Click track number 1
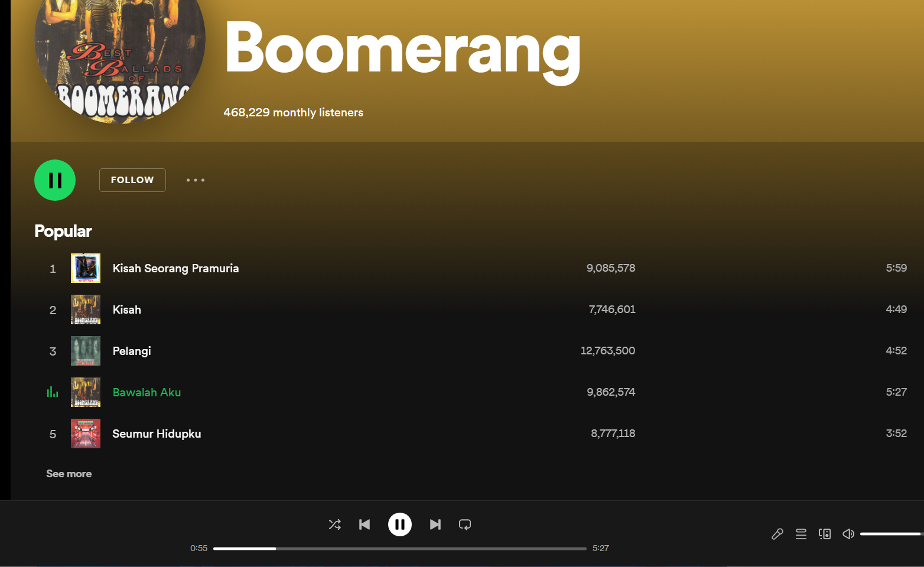 (53, 269)
